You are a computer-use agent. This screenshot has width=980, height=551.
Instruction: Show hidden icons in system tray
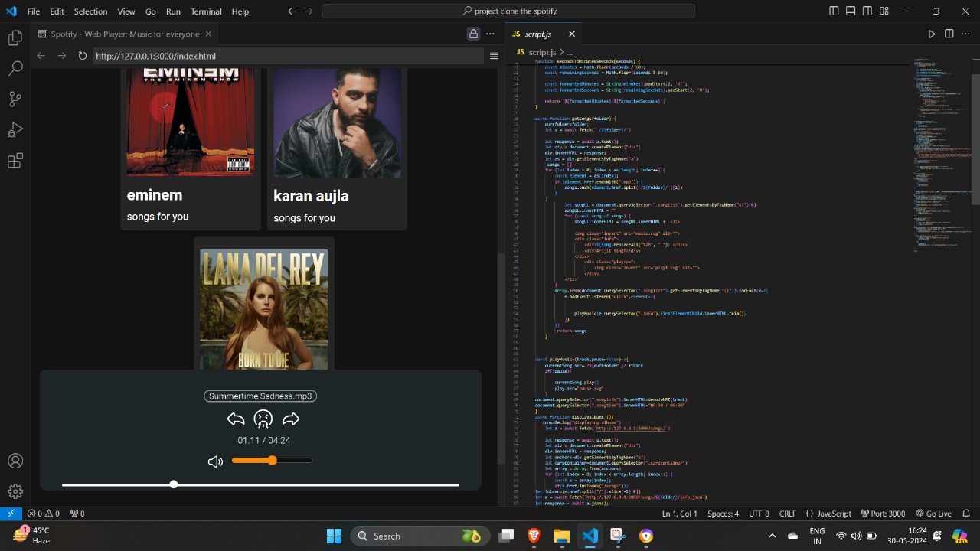click(772, 536)
